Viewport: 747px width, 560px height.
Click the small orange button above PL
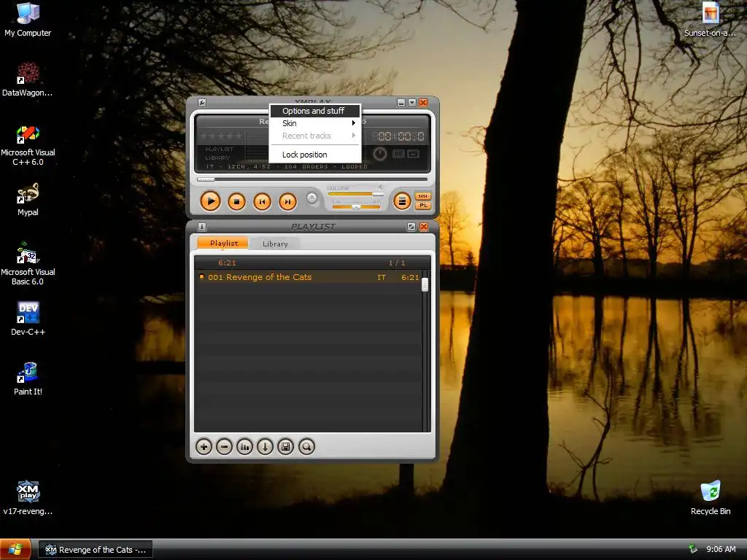tap(423, 196)
